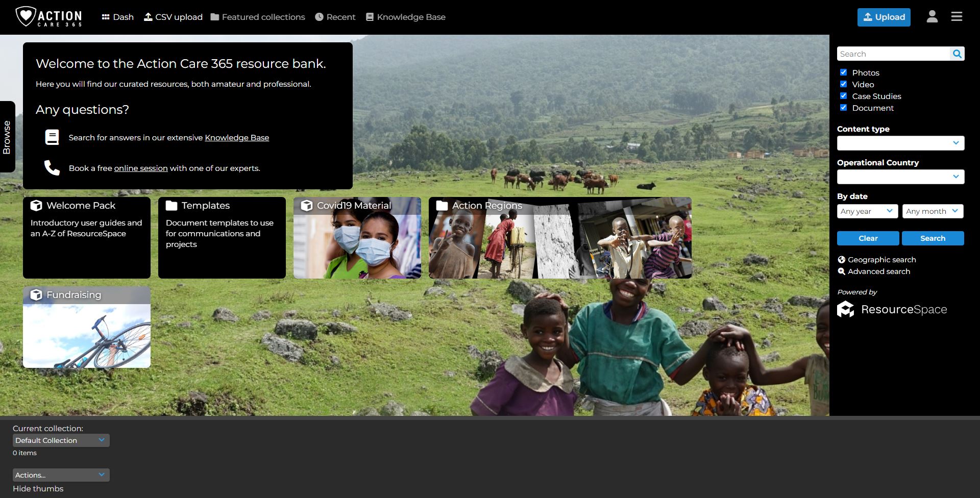Click the magnifier icon beside Advanced search
Image resolution: width=980 pixels, height=498 pixels.
pyautogui.click(x=841, y=271)
